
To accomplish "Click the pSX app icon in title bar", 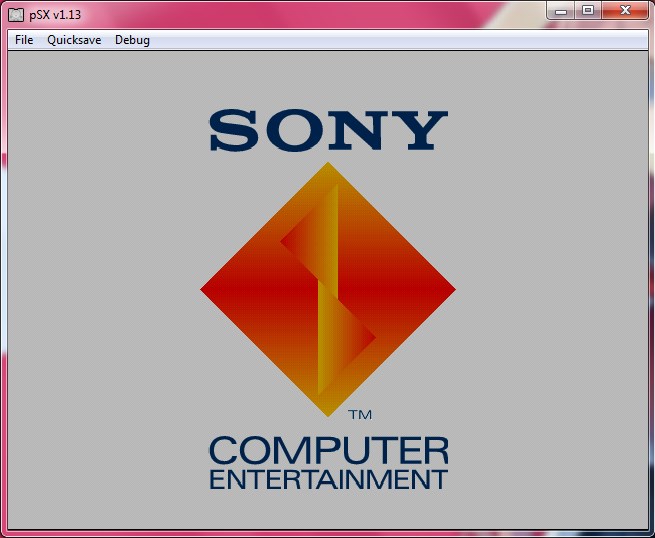I will click(x=16, y=15).
